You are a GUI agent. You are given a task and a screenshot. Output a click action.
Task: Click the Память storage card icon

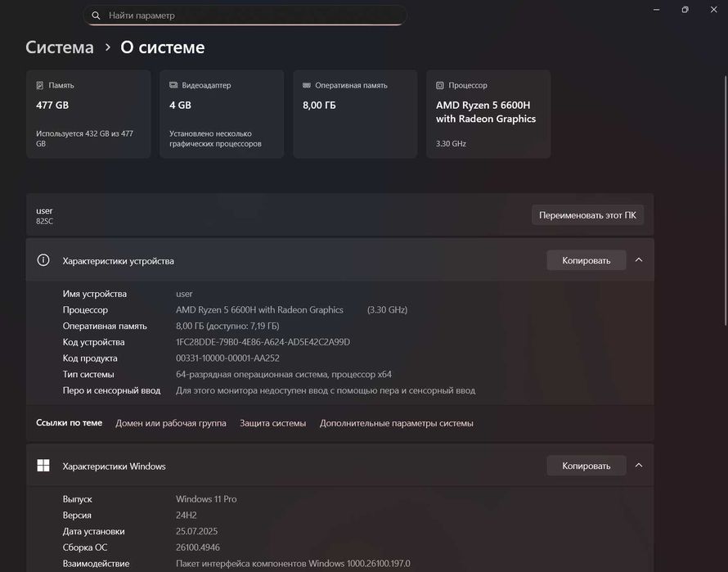(40, 85)
